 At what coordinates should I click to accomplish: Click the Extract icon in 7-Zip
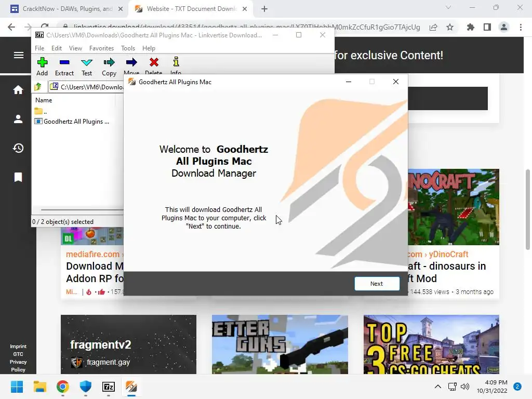tap(64, 62)
